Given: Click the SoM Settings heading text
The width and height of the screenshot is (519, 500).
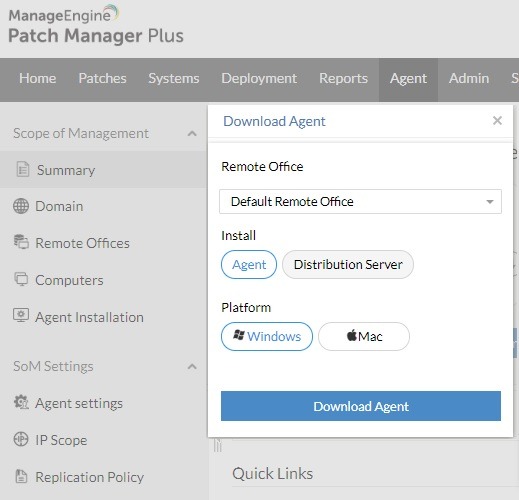Looking at the screenshot, I should (x=53, y=366).
